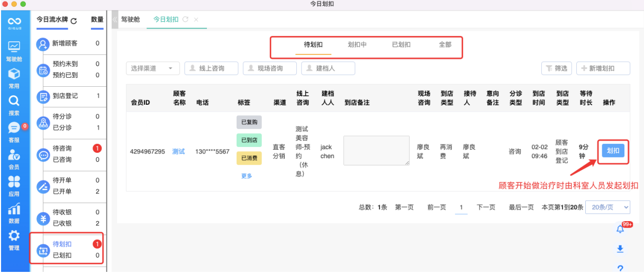Select 预约未到 in the flow list
Image resolution: width=644 pixels, height=274 pixels.
click(x=66, y=64)
